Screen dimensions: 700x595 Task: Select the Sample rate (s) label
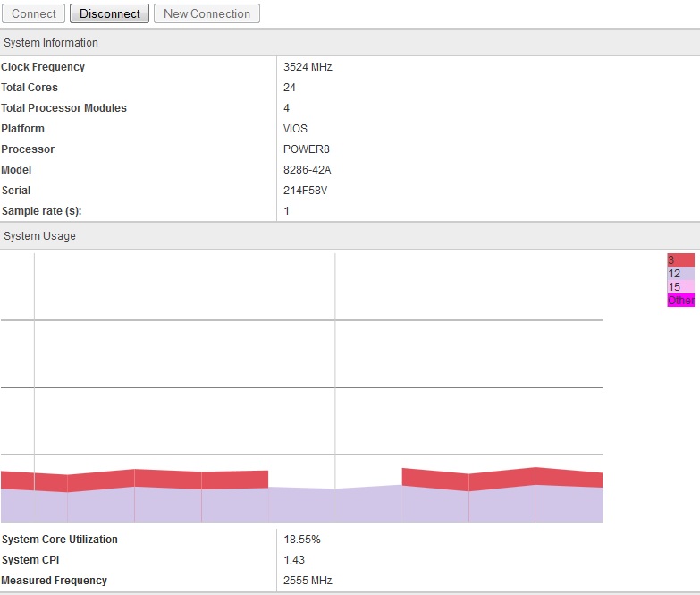point(41,211)
